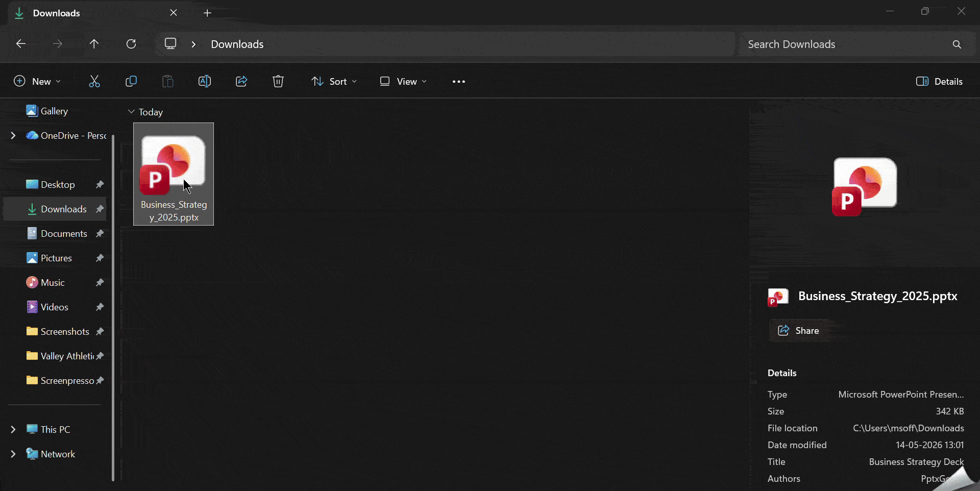The height and width of the screenshot is (491, 980).
Task: Click pin icon beside Screenshots
Action: pyautogui.click(x=100, y=332)
